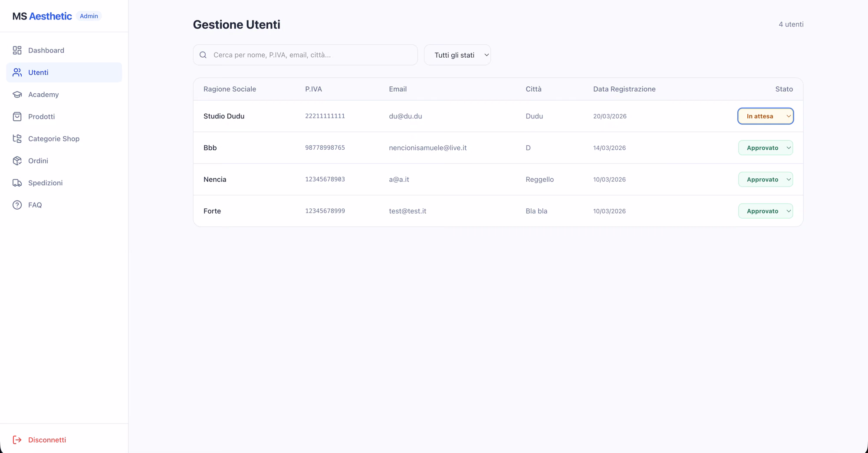The image size is (868, 453).
Task: Click the date 14/03/2026
Action: coord(609,148)
